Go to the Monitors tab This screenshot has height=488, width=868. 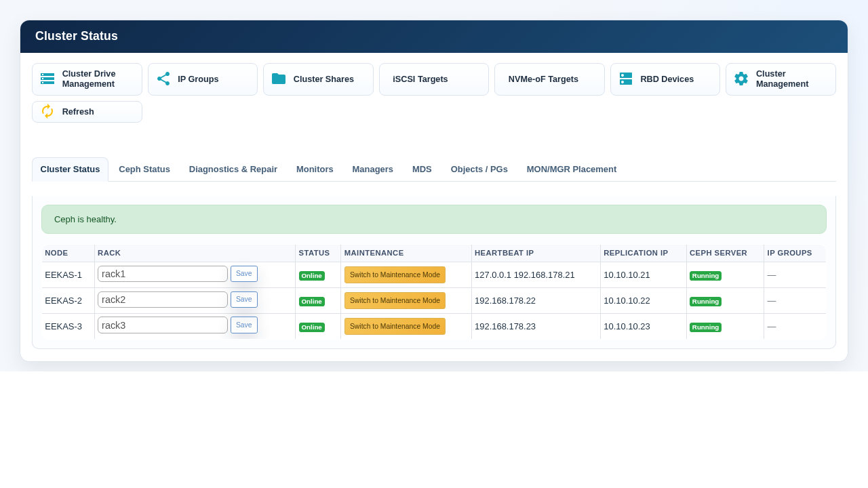click(315, 169)
